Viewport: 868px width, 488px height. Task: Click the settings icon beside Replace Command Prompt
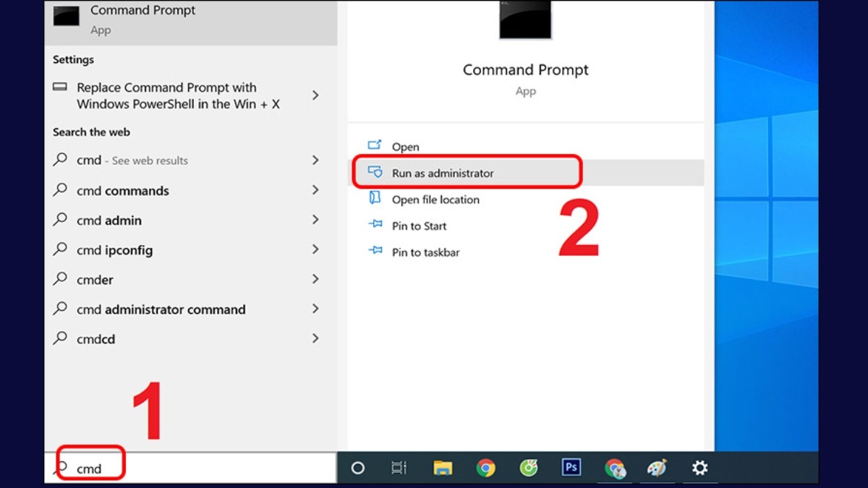tap(60, 87)
